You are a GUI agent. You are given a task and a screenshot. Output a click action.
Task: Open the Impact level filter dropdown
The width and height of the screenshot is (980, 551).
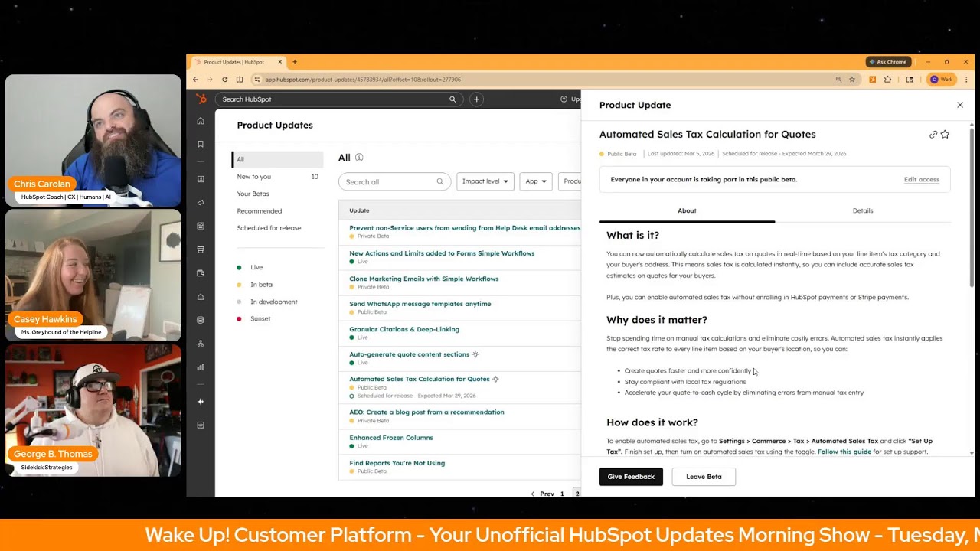[x=485, y=181]
